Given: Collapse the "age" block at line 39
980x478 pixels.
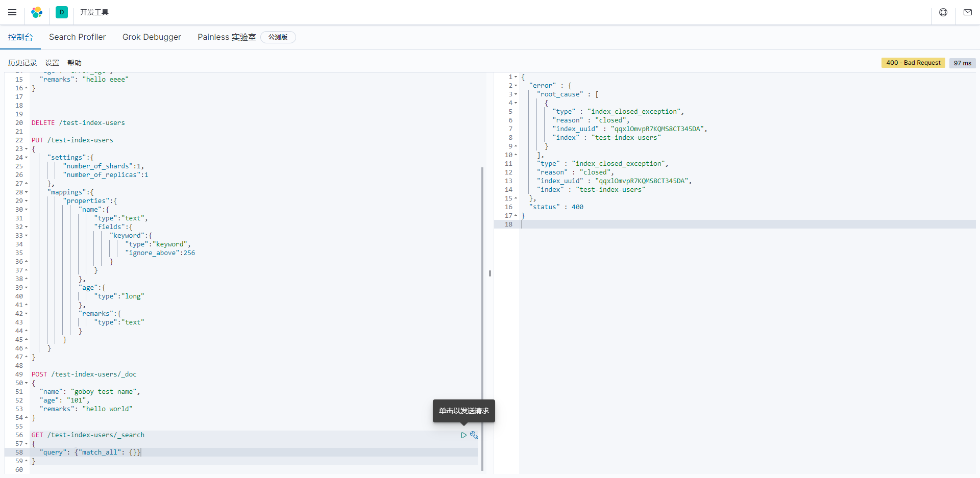Looking at the screenshot, I should point(27,288).
